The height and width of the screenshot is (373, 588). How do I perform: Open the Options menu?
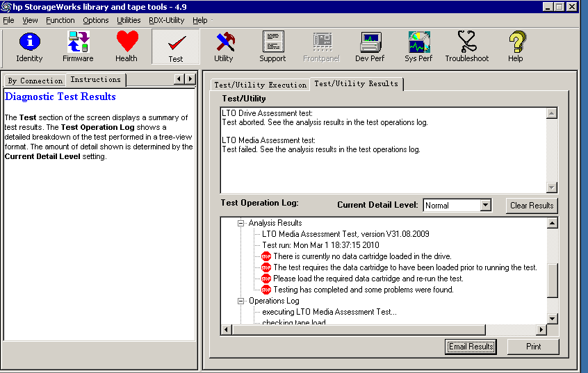coord(96,20)
